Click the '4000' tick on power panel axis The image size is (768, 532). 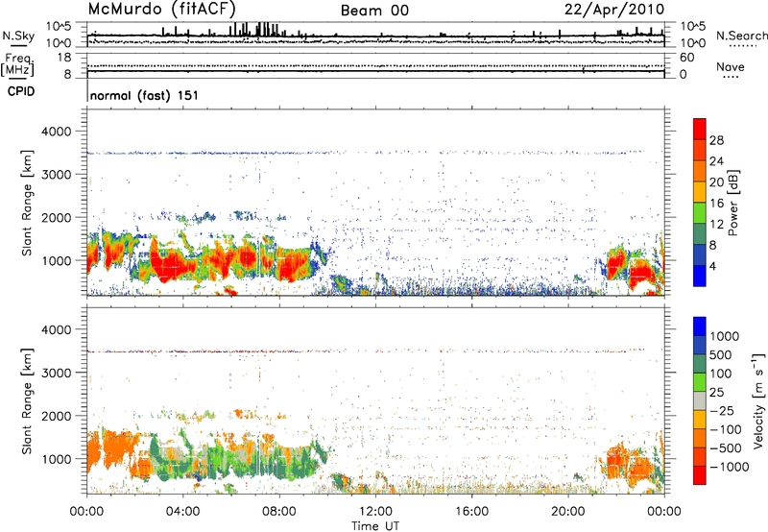(57, 132)
